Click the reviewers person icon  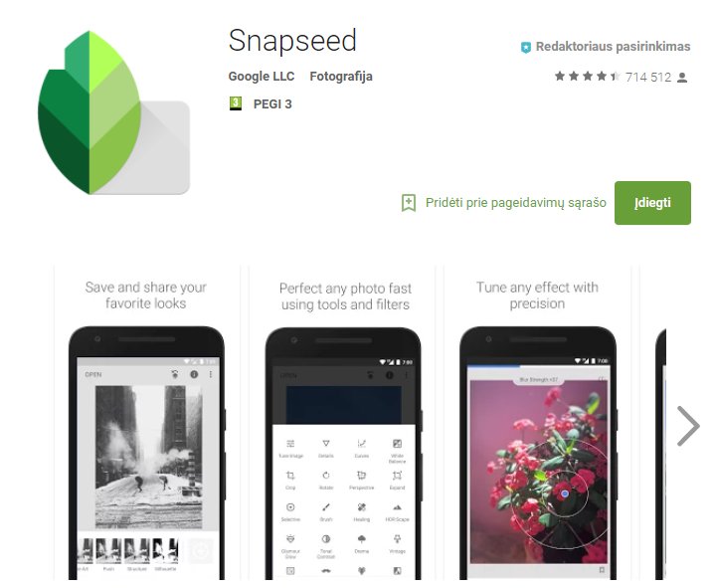682,78
